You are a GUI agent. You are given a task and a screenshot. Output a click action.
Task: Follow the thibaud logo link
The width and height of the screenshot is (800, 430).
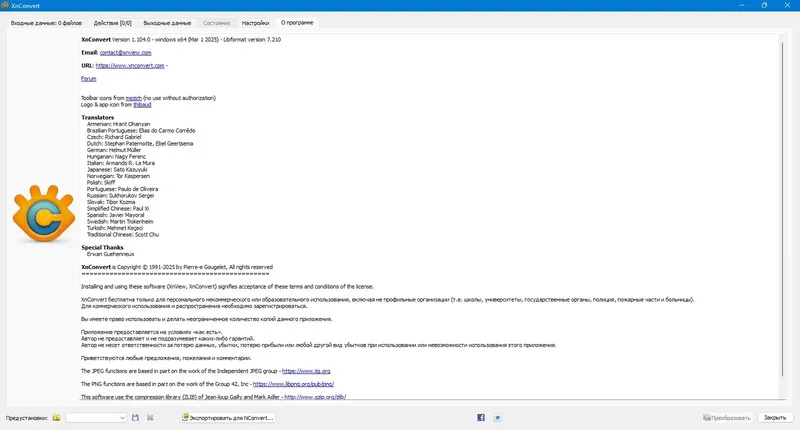click(x=142, y=105)
